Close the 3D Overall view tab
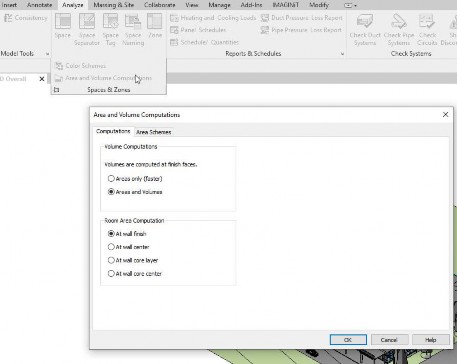Screen dimensions: 457x364 (42, 79)
